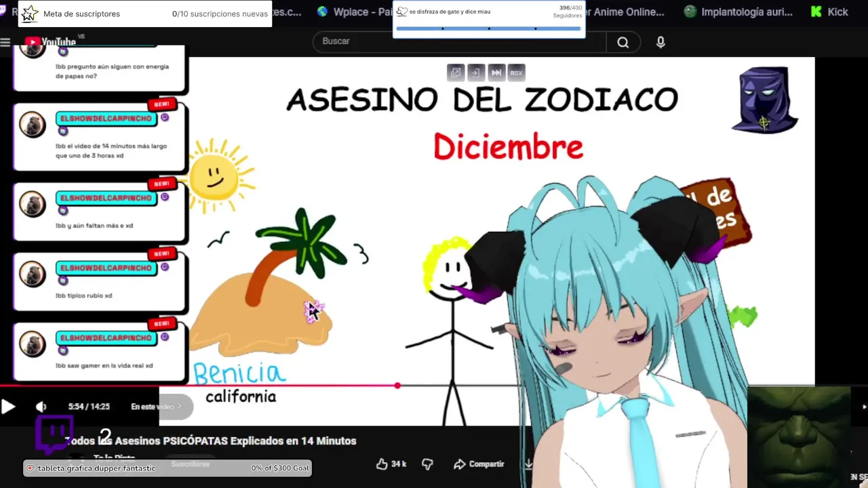The width and height of the screenshot is (868, 488).
Task: Click username badge above 'video de 14 minutos'
Action: 106,119
